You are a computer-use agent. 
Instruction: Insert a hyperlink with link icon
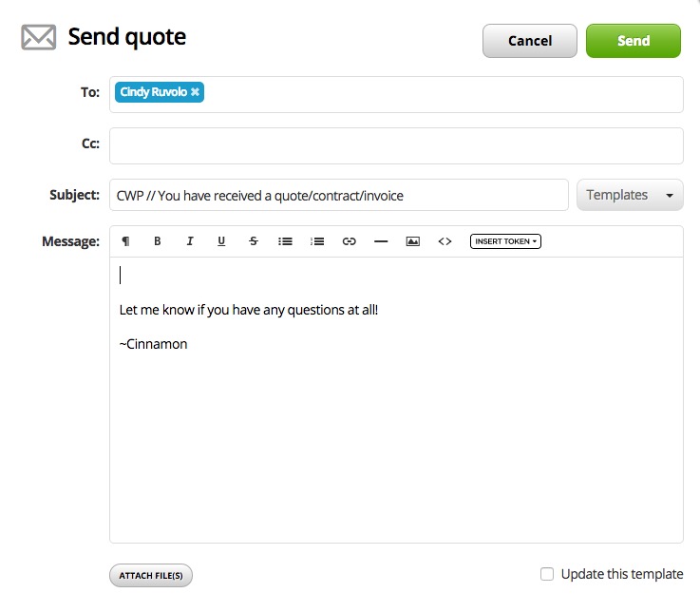(x=350, y=241)
